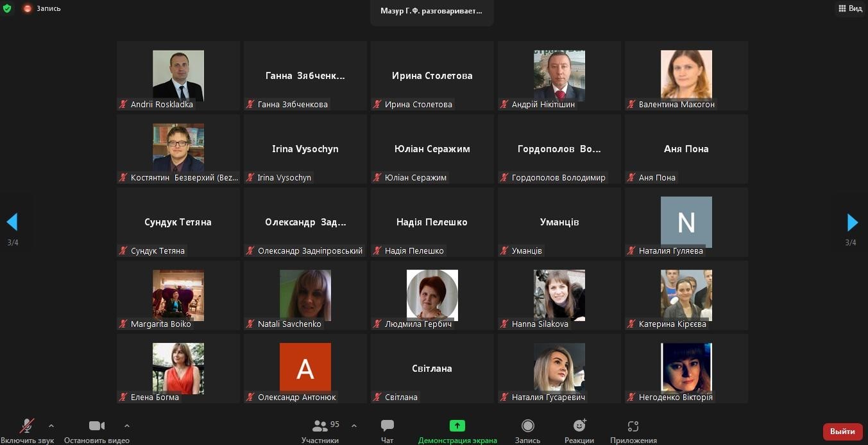This screenshot has height=445, width=868.
Task: Open the Reactions emoji menu
Action: [x=579, y=426]
